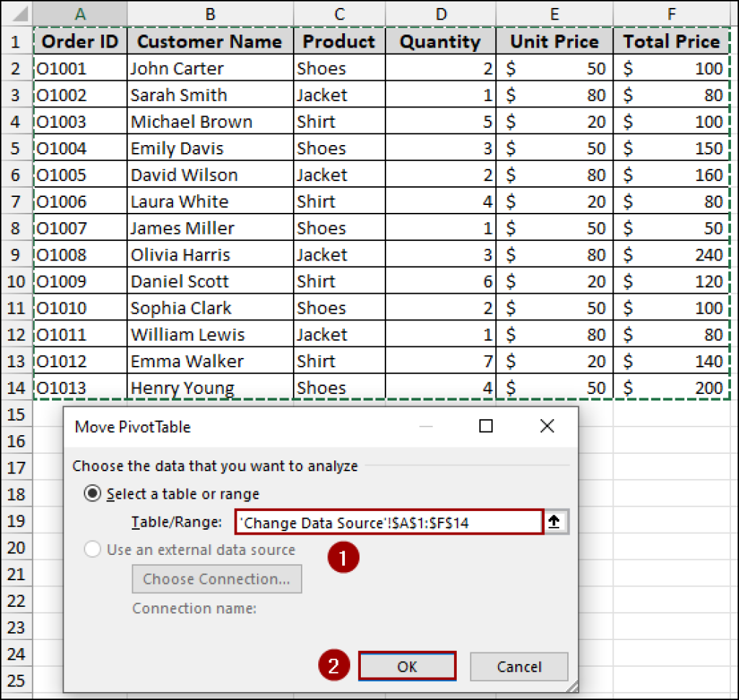The image size is (739, 700).
Task: Select column A header
Action: pyautogui.click(x=79, y=13)
